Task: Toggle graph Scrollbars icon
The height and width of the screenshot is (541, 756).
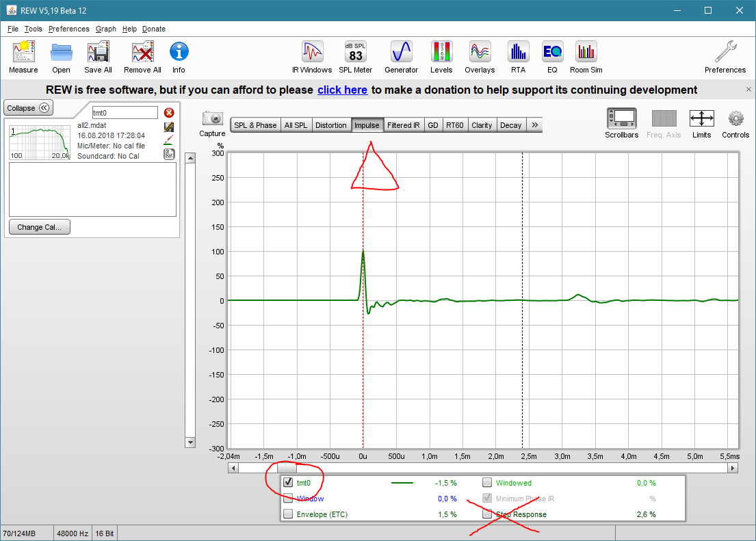Action: coord(621,118)
